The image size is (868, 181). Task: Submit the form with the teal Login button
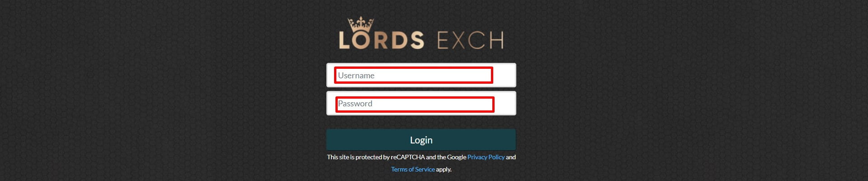(421, 140)
